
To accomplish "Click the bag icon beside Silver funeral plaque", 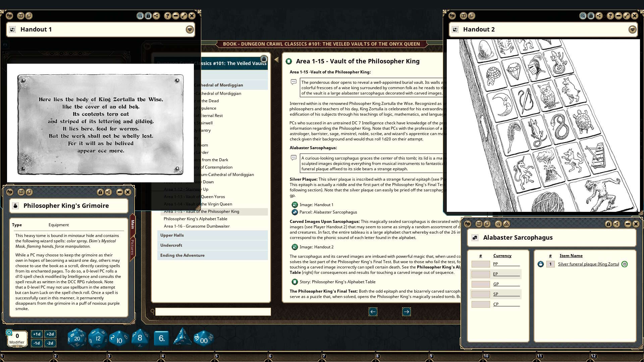I will pyautogui.click(x=540, y=264).
